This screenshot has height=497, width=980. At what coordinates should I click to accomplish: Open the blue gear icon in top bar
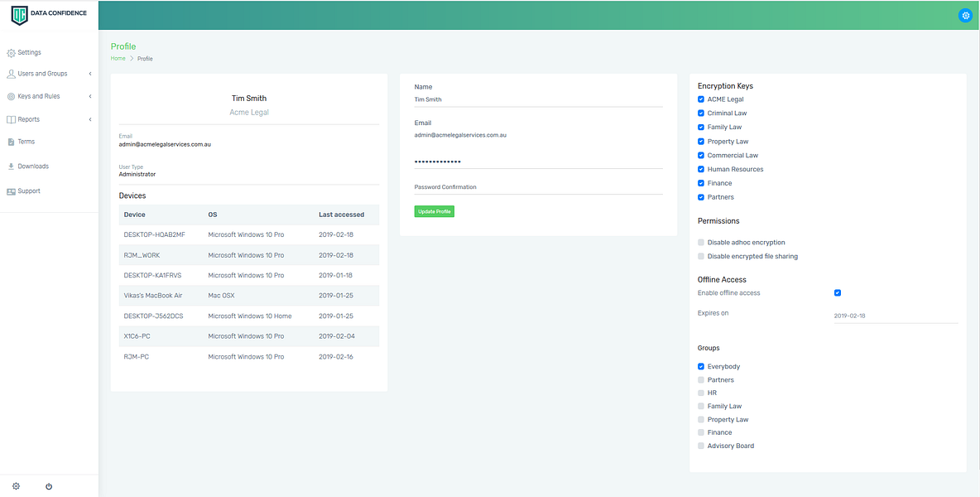click(x=965, y=16)
